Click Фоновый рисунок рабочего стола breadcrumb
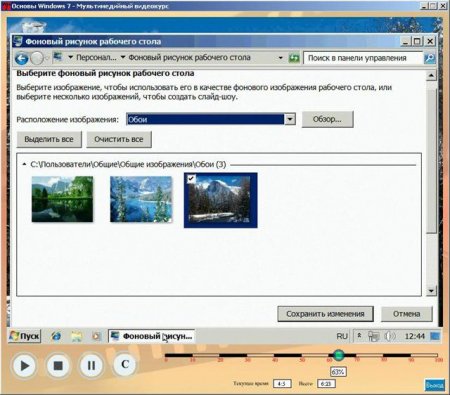Image resolution: width=450 pixels, height=395 pixels. click(189, 57)
